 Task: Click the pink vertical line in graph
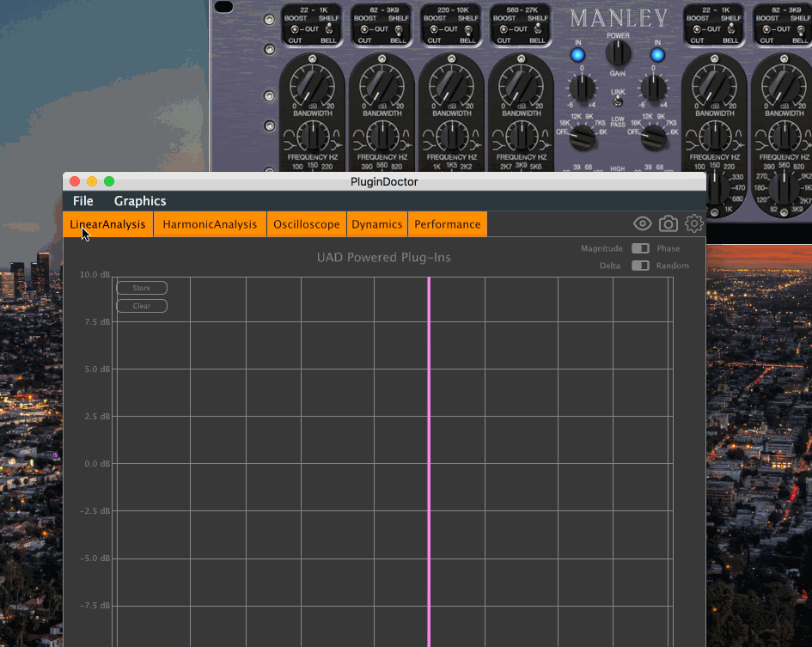click(x=428, y=447)
